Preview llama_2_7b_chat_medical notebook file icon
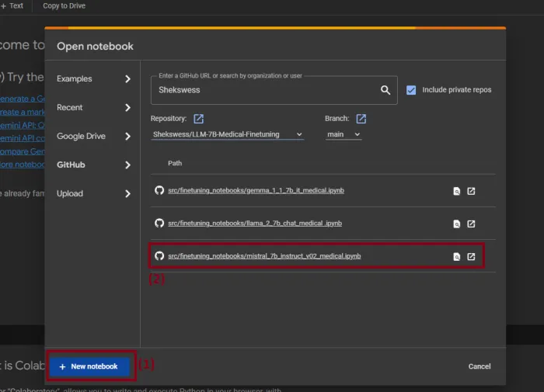The width and height of the screenshot is (544, 392). (x=457, y=224)
